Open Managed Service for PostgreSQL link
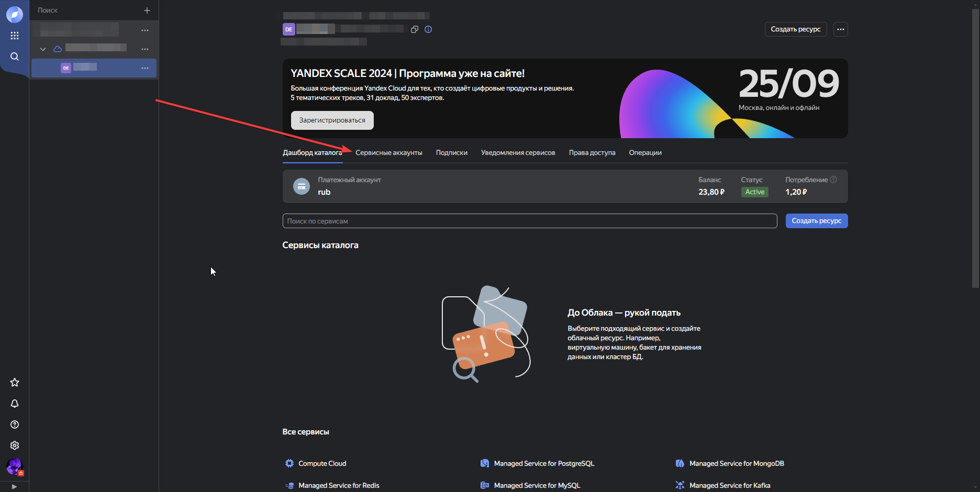This screenshot has width=980, height=492. click(x=544, y=463)
